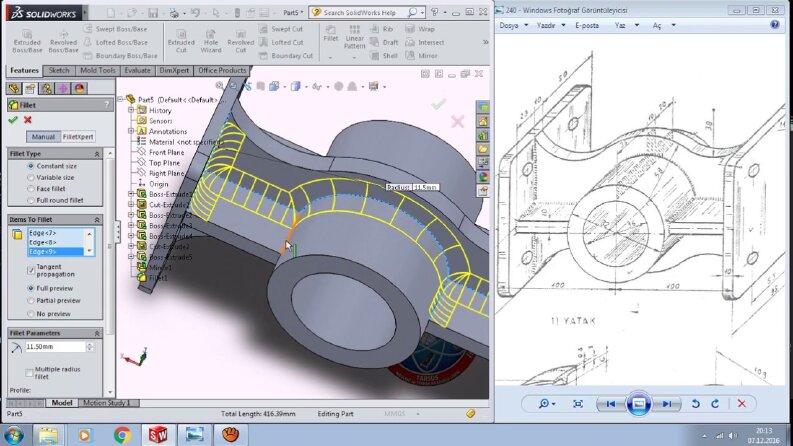793x446 pixels.
Task: Go to next image in viewer
Action: (x=667, y=404)
